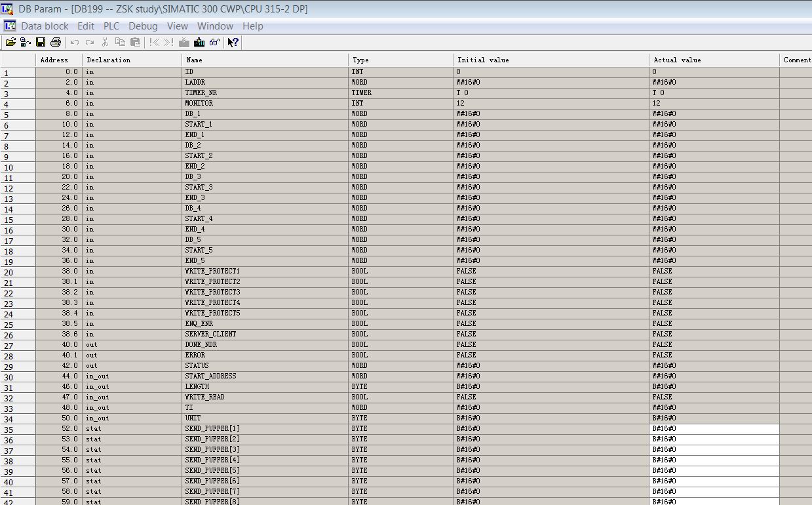The image size is (812, 505).
Task: Click the Declaration column header
Action: click(132, 60)
